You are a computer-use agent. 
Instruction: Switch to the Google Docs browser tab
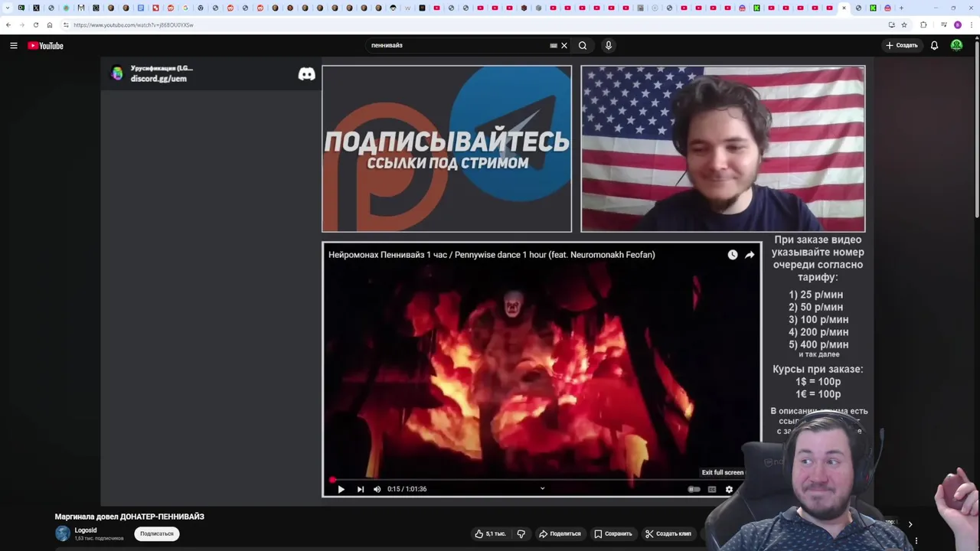pyautogui.click(x=140, y=8)
